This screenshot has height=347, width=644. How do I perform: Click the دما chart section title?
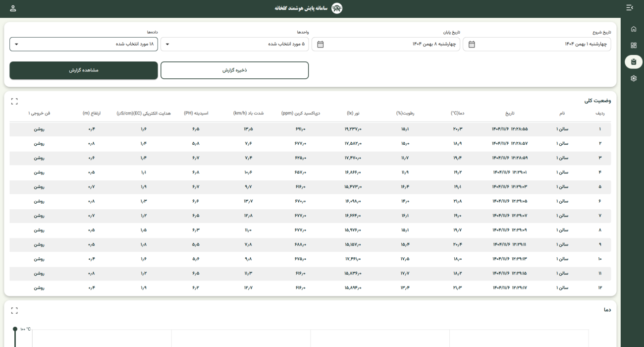tap(607, 310)
